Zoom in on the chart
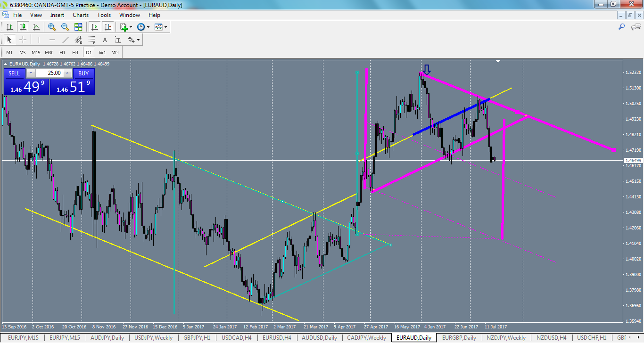 (x=51, y=27)
